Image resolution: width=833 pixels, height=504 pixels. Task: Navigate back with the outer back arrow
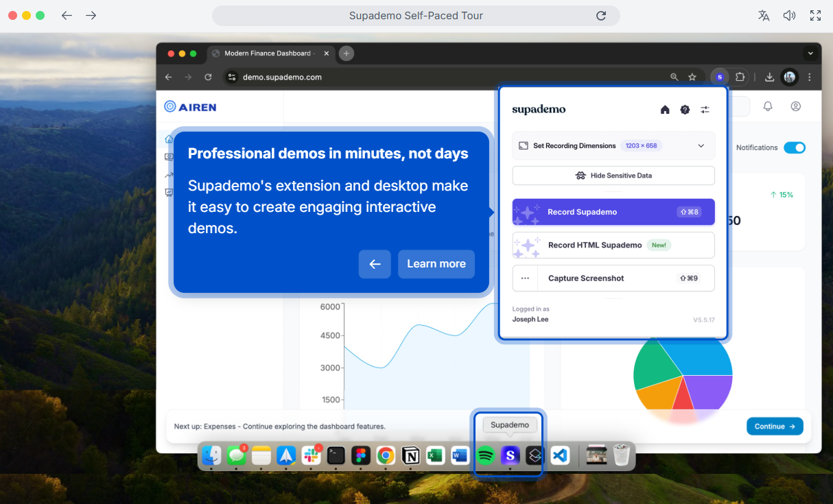[x=67, y=15]
